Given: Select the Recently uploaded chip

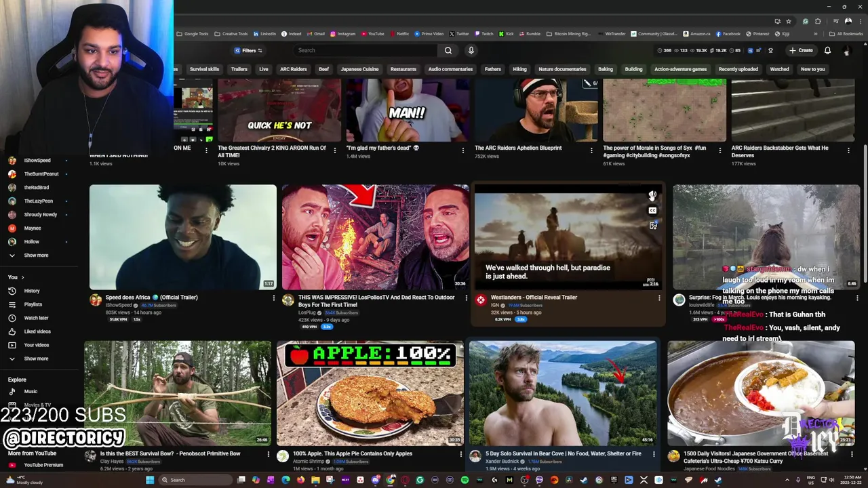Looking at the screenshot, I should 738,69.
